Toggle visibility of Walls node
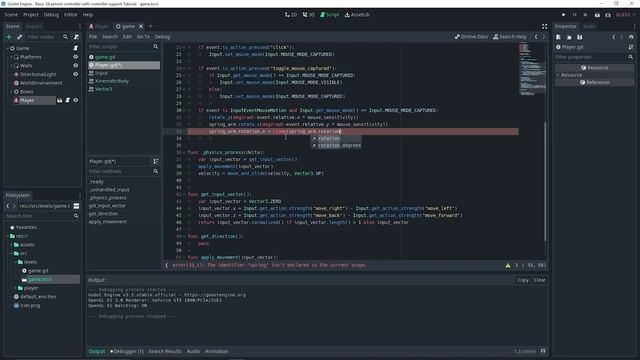Image resolution: width=640 pixels, height=360 pixels. [76, 66]
